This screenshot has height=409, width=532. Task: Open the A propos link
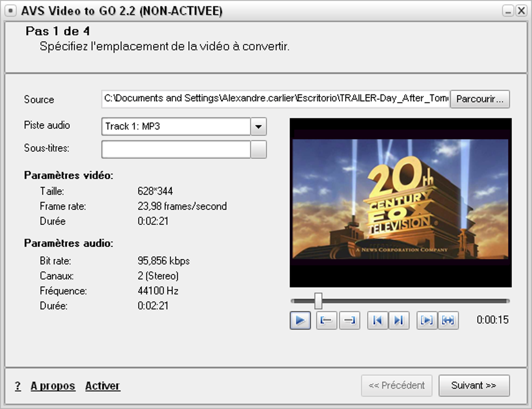[53, 386]
